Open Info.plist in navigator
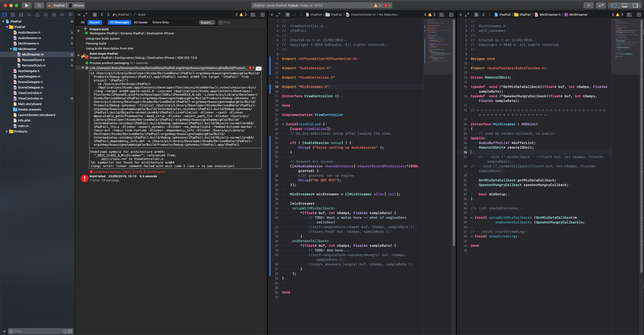This screenshot has width=644, height=335. pyautogui.click(x=24, y=120)
